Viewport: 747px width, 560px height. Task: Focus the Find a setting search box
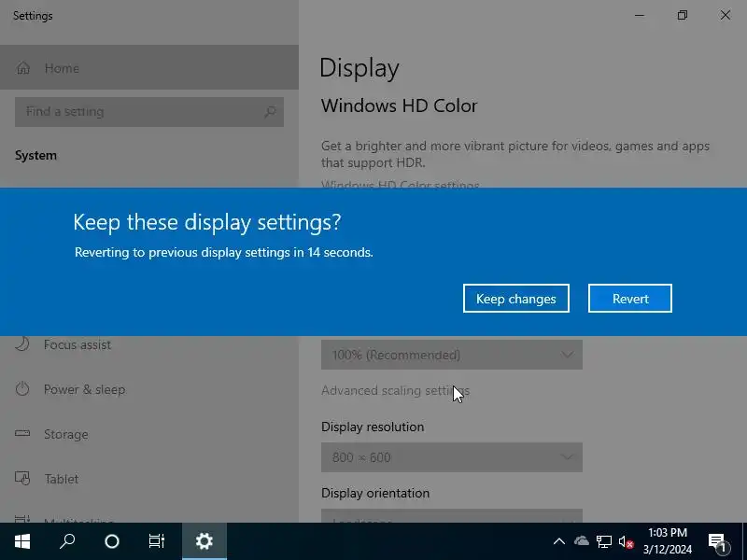pyautogui.click(x=149, y=112)
